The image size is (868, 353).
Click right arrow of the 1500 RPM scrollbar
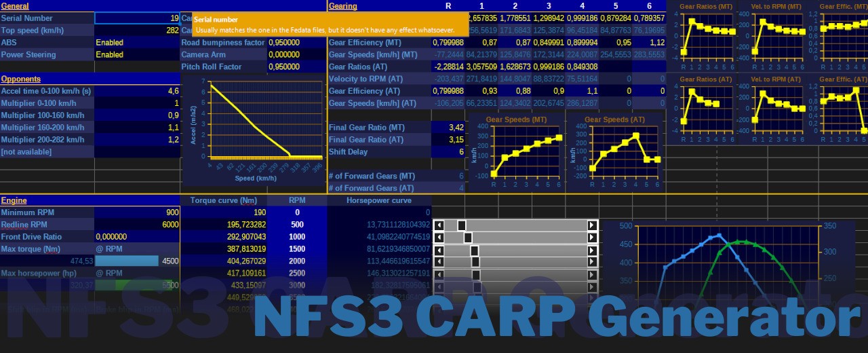(593, 250)
